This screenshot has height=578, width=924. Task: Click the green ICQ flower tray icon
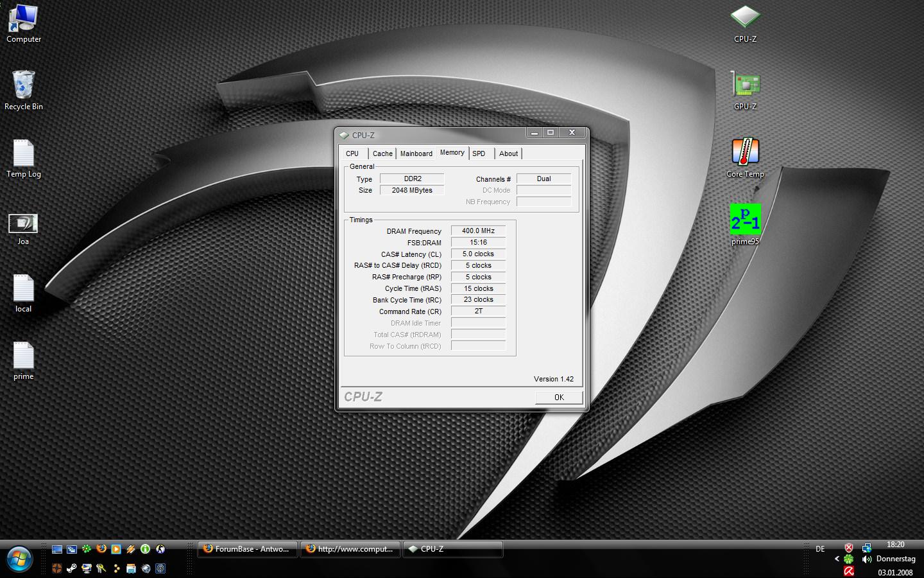pyautogui.click(x=849, y=559)
